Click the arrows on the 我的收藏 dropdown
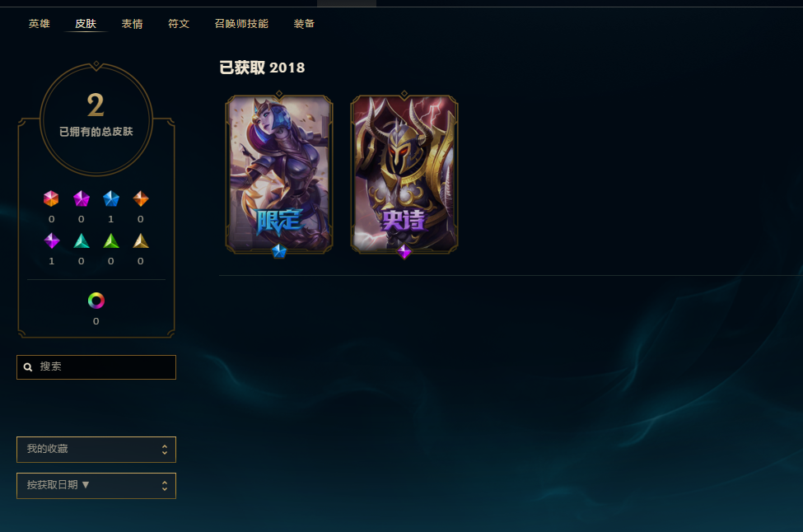803x532 pixels. tap(165, 450)
